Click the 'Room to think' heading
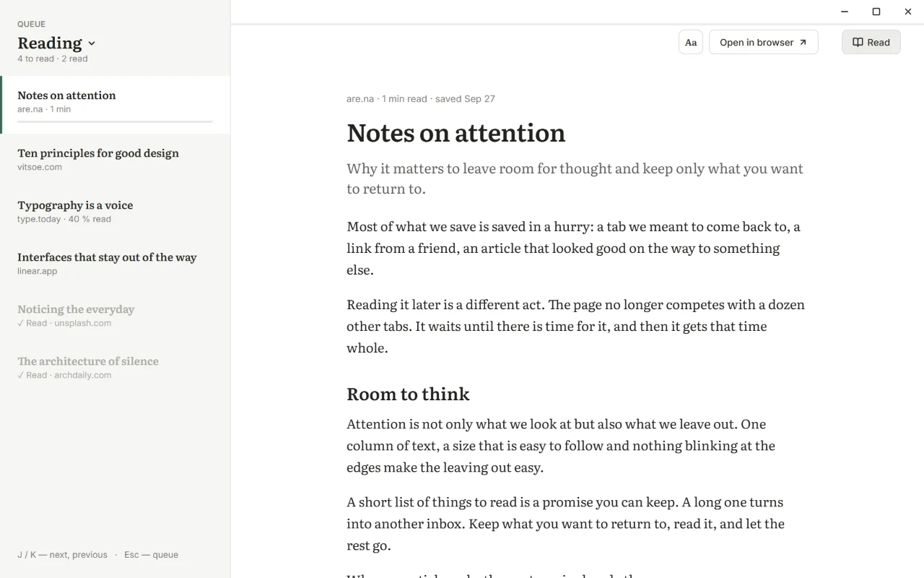The height and width of the screenshot is (578, 924). 408,394
